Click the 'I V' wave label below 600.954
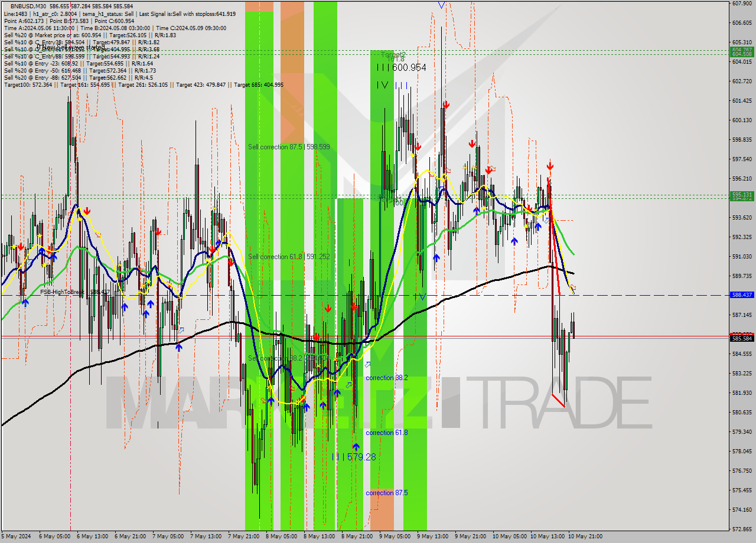 point(383,85)
